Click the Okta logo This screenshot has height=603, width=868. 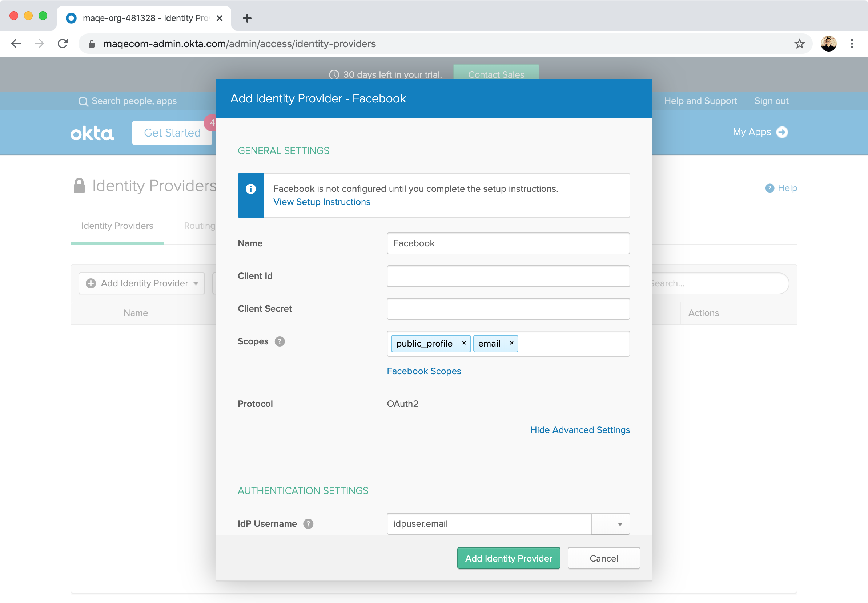[92, 133]
